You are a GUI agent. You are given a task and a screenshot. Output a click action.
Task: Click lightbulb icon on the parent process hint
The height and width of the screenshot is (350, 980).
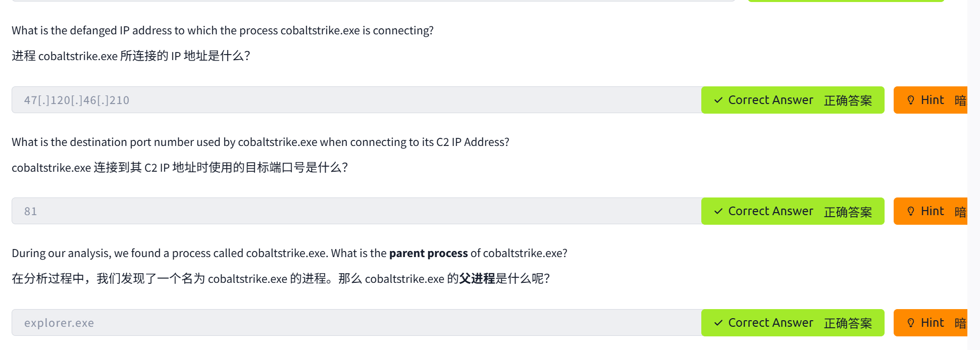911,323
